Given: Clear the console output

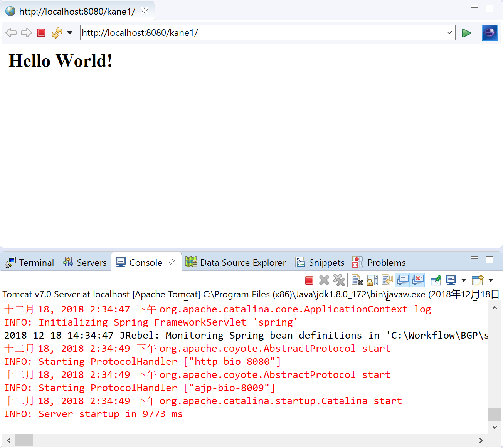Looking at the screenshot, I should pos(357,280).
